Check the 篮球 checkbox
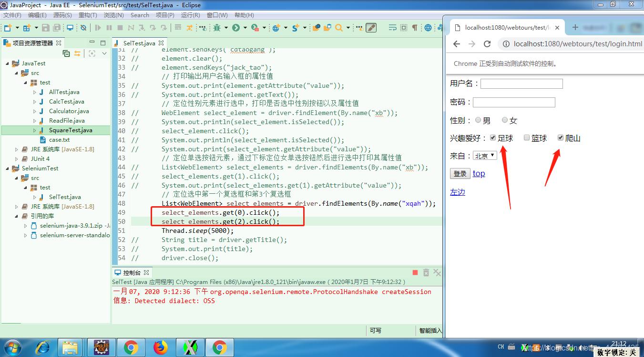The image size is (644, 357). tap(527, 138)
